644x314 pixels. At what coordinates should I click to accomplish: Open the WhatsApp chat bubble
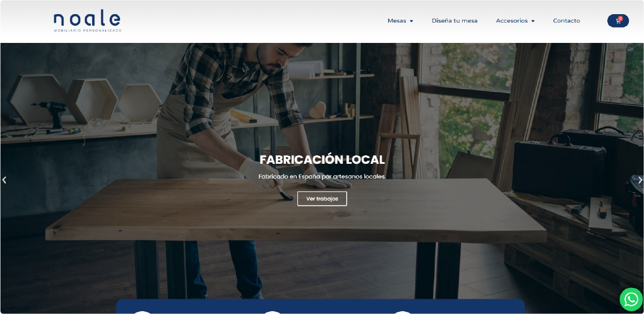[x=631, y=299]
